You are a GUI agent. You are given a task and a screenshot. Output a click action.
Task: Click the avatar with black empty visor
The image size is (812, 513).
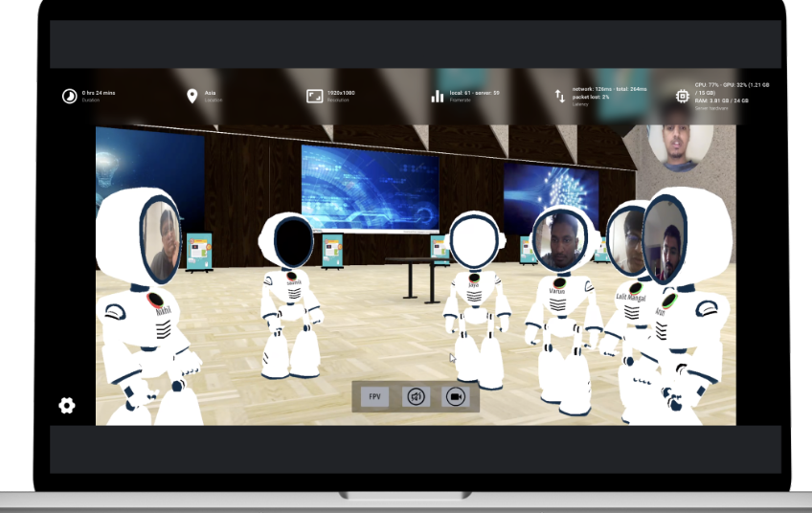coord(290,297)
